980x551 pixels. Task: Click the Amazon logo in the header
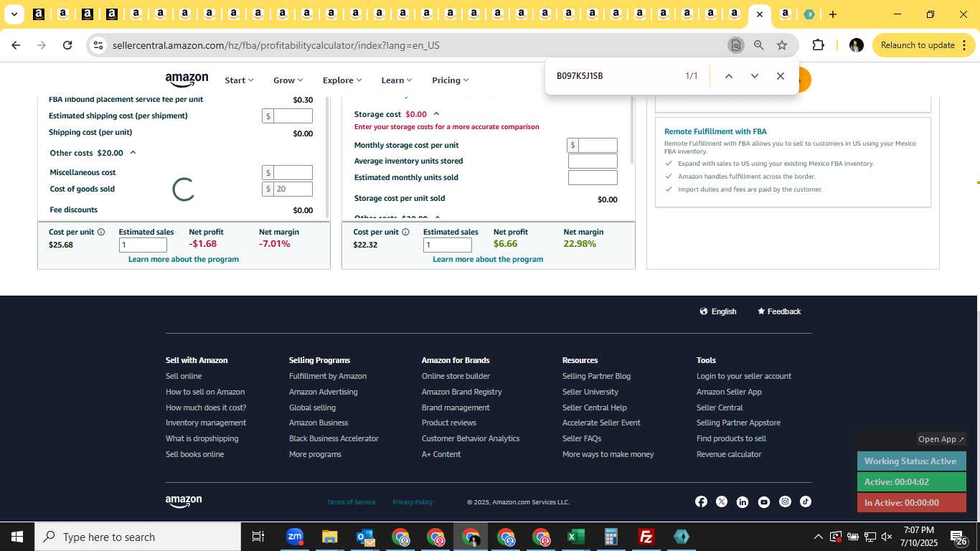pyautogui.click(x=187, y=80)
